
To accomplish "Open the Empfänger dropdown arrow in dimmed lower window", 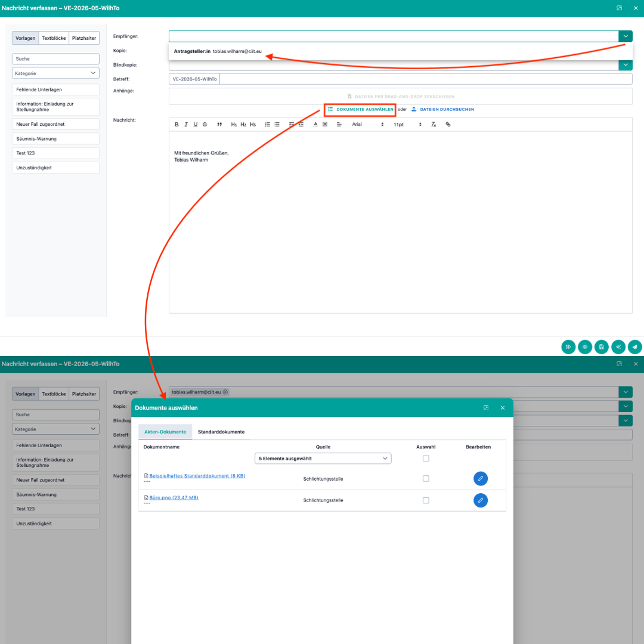I will 626,392.
